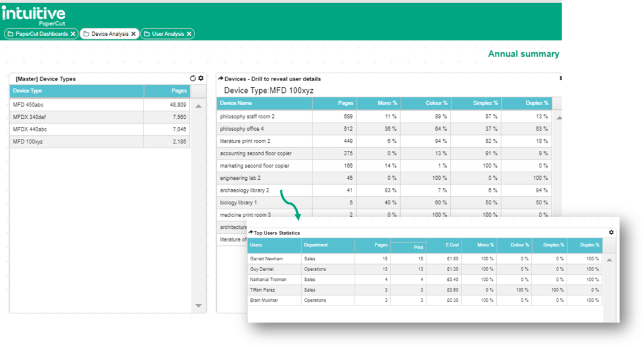Open Top Users Statistics settings gear
This screenshot has height=347, width=644.
pos(611,233)
